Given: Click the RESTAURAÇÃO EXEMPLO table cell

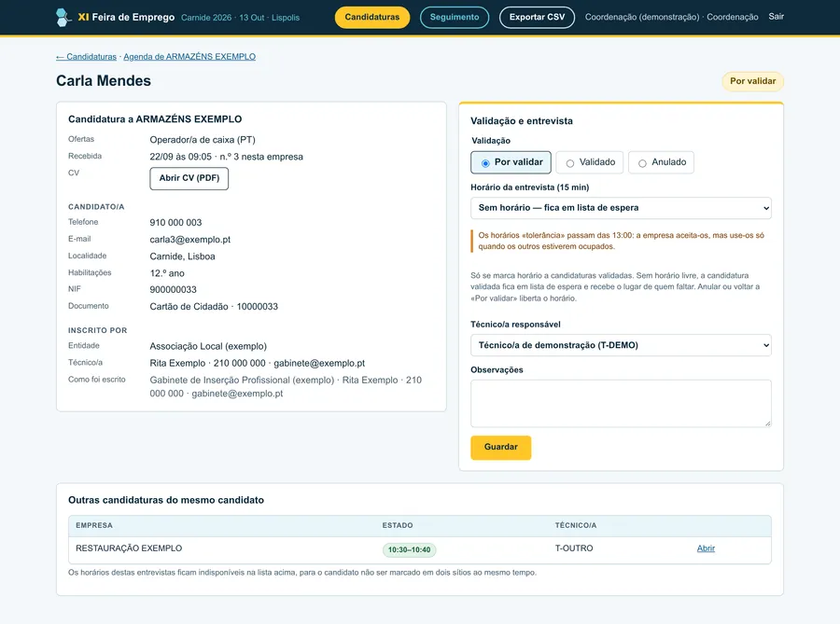Looking at the screenshot, I should [129, 548].
